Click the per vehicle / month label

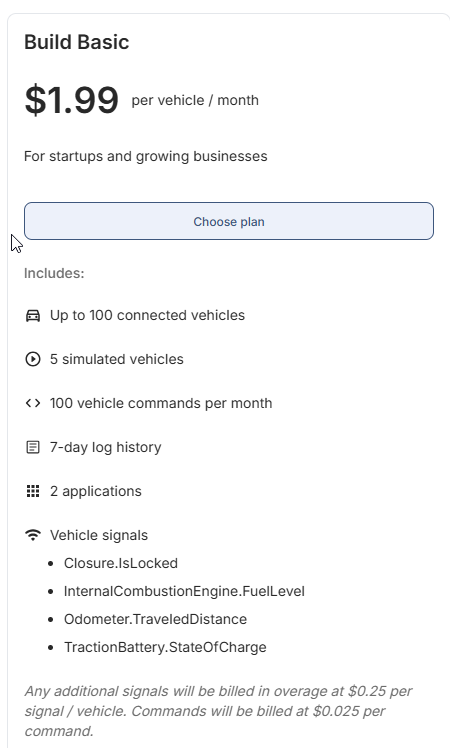(x=195, y=100)
